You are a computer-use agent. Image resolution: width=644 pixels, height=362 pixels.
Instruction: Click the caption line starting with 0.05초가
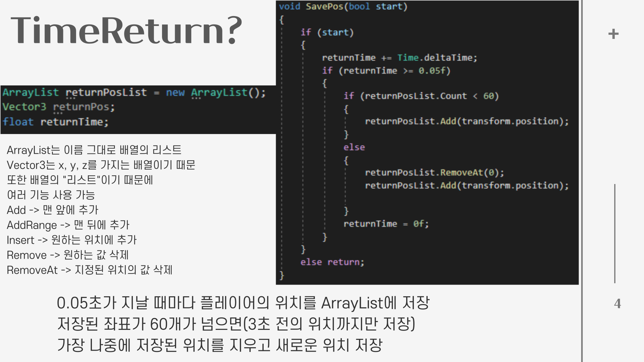[x=243, y=303]
